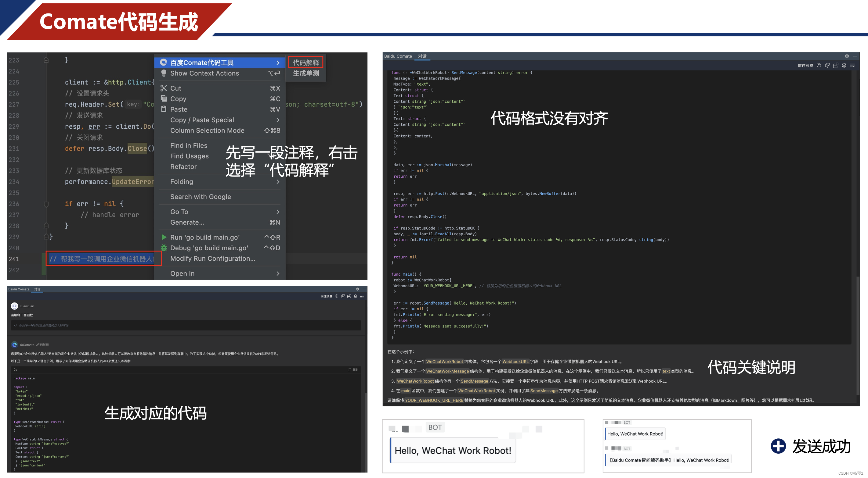Click the Run 'go build main.go' icon
The width and height of the screenshot is (868, 478).
[165, 237]
